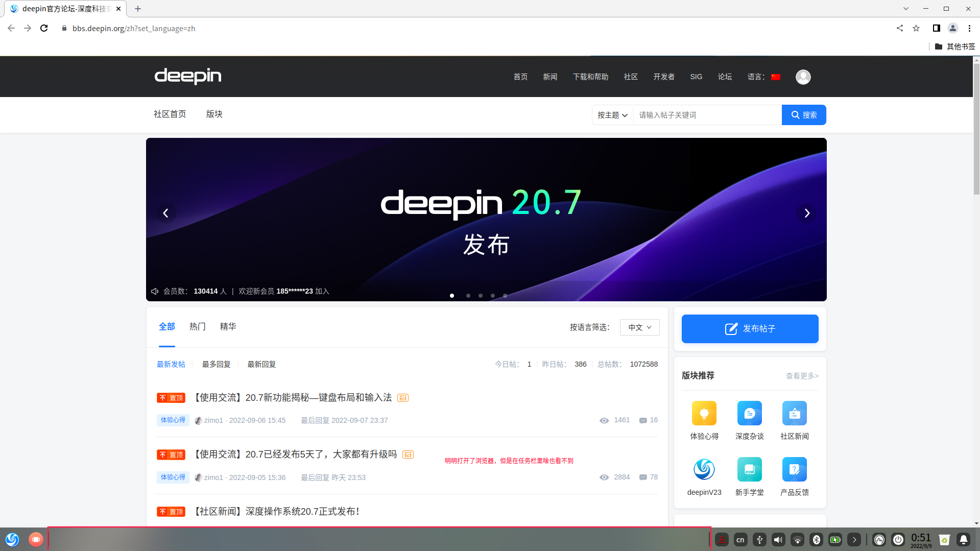This screenshot has width=980, height=551.
Task: Open the 社区新闻 forum section icon
Action: pos(794,414)
